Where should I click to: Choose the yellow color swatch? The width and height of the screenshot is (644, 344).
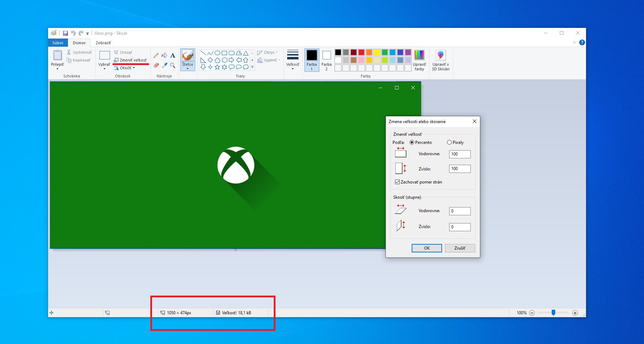point(377,52)
